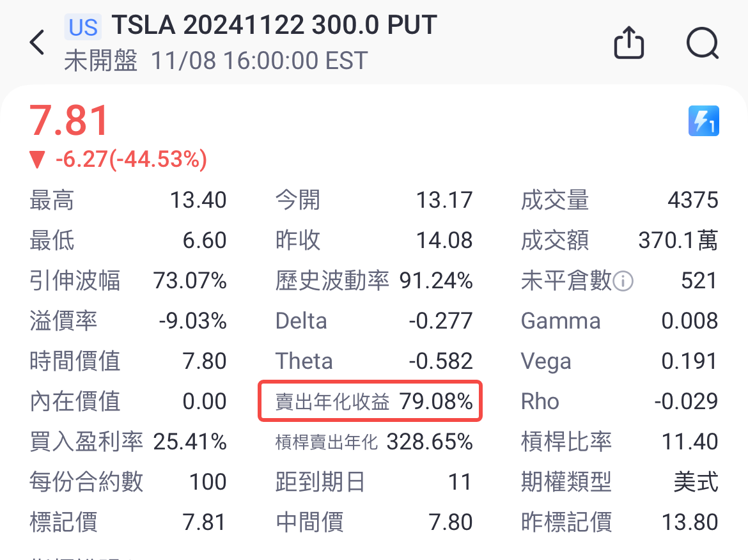Tap the 買入盈利率 25.41% field
Screen dimensions: 748x560
click(x=128, y=442)
